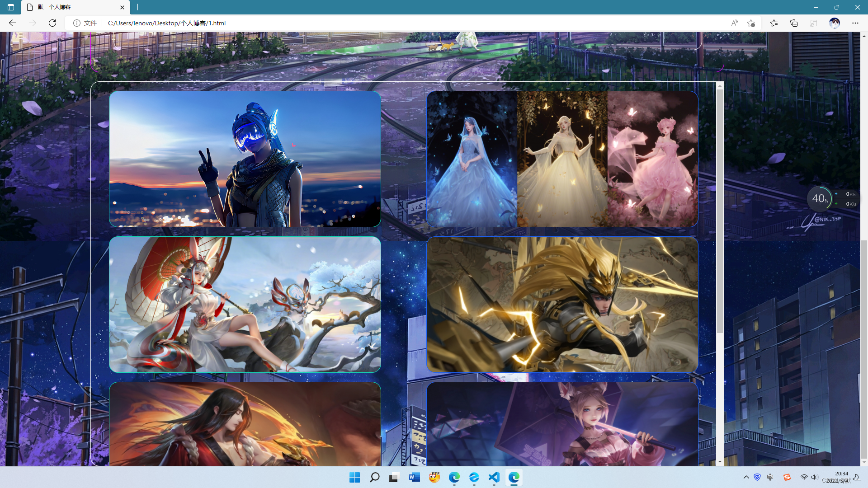
Task: Open taskbar Search
Action: click(374, 477)
